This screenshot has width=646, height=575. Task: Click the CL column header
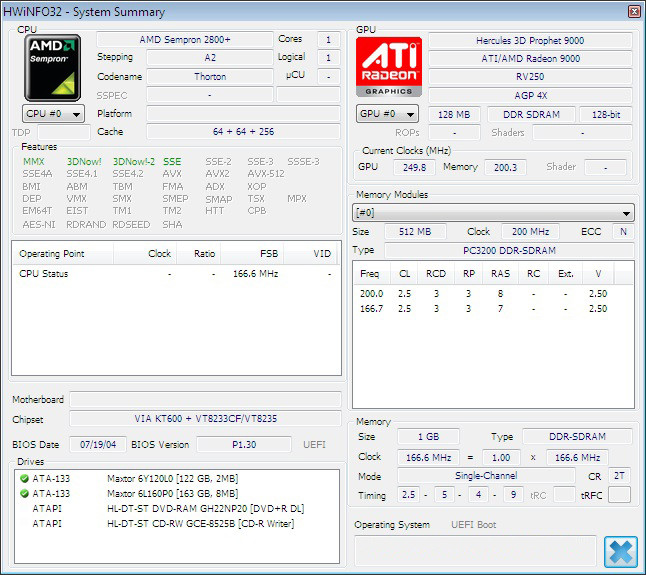coord(404,273)
